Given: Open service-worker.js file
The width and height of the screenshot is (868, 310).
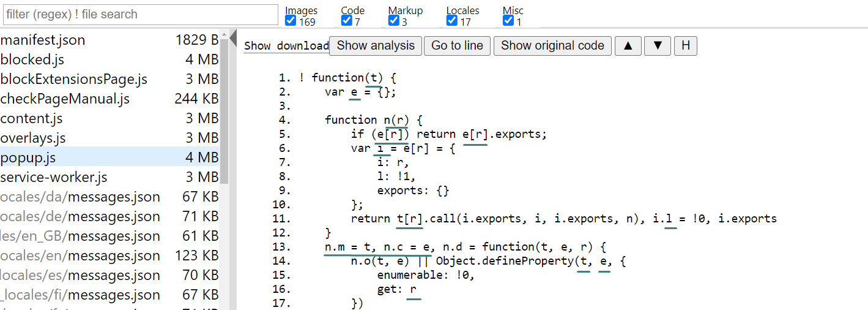Looking at the screenshot, I should [54, 178].
